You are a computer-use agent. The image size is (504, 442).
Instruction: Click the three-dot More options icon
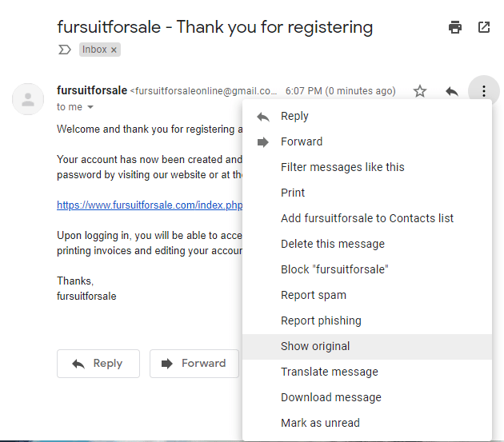click(484, 91)
